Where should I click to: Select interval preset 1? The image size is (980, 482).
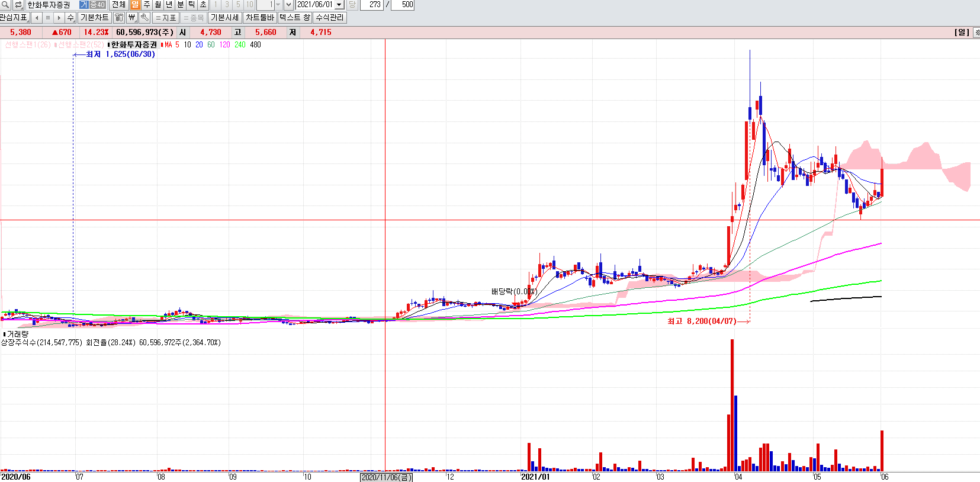216,4
